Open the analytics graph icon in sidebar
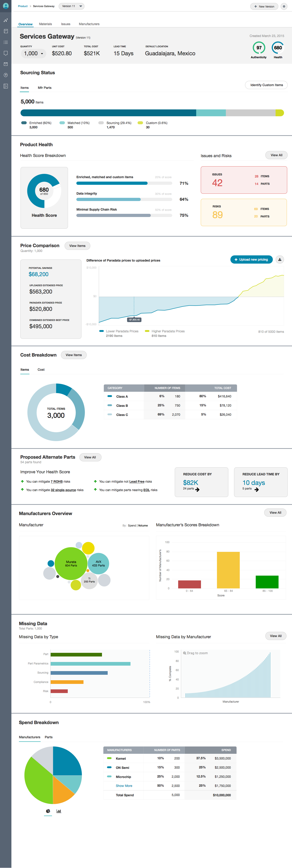Viewport: 292px width, 868px height. click(6, 20)
